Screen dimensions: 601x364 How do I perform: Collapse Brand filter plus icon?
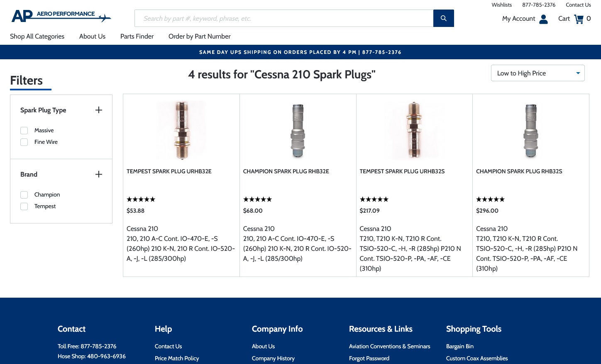point(99,174)
